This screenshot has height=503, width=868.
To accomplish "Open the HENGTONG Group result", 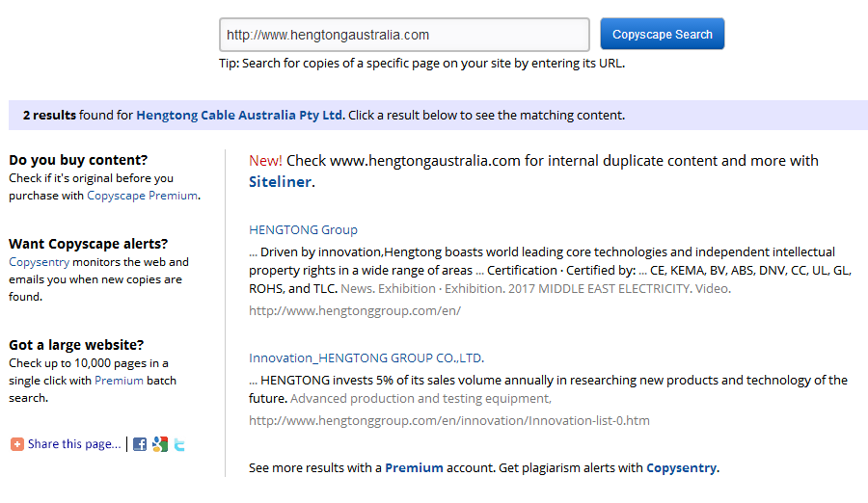I will coord(303,229).
